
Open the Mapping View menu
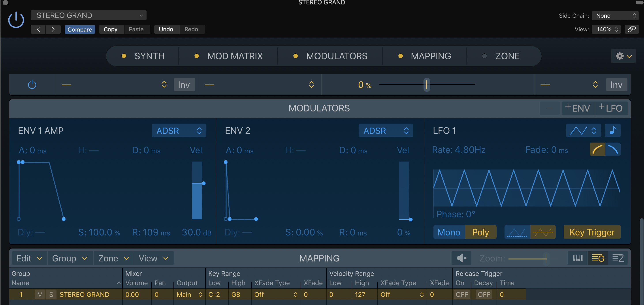pyautogui.click(x=154, y=258)
